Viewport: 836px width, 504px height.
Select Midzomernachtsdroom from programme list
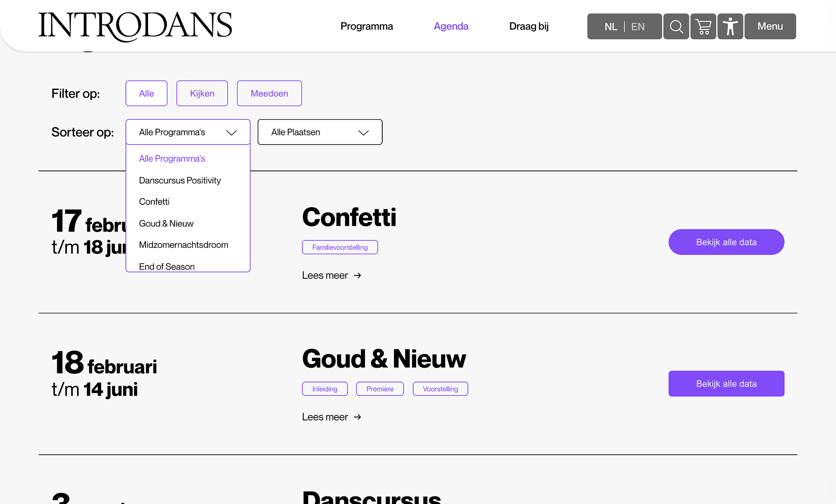183,245
